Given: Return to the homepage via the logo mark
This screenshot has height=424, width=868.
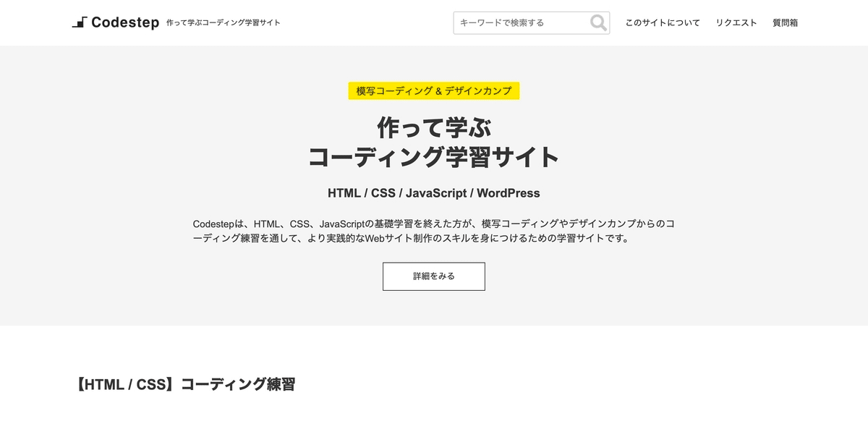Looking at the screenshot, I should (80, 22).
